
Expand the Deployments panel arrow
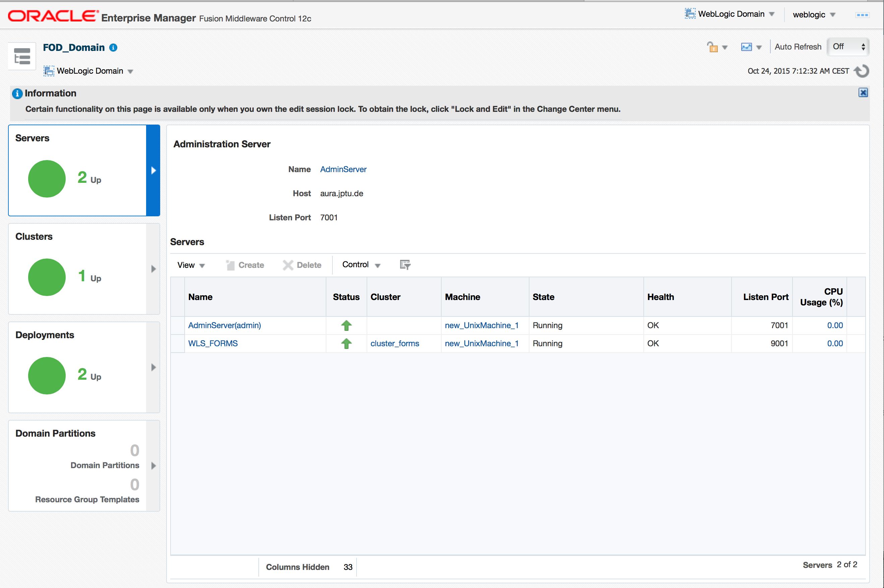pos(153,368)
